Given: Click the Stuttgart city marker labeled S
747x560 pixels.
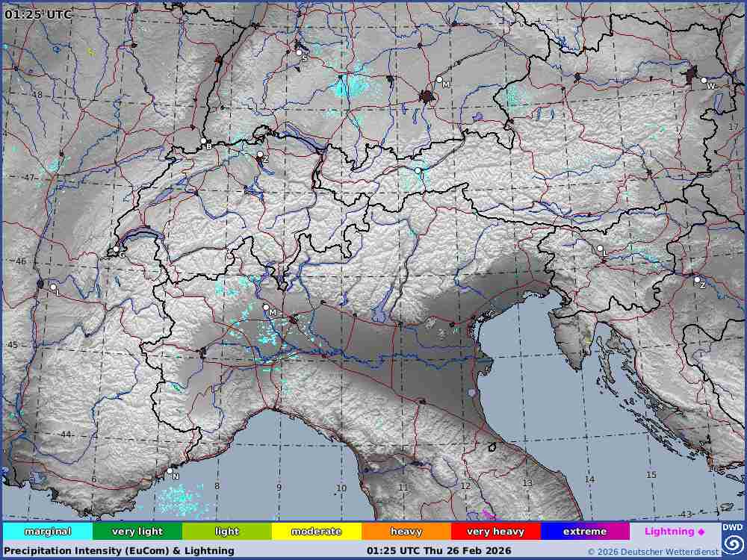Looking at the screenshot, I should point(299,53).
